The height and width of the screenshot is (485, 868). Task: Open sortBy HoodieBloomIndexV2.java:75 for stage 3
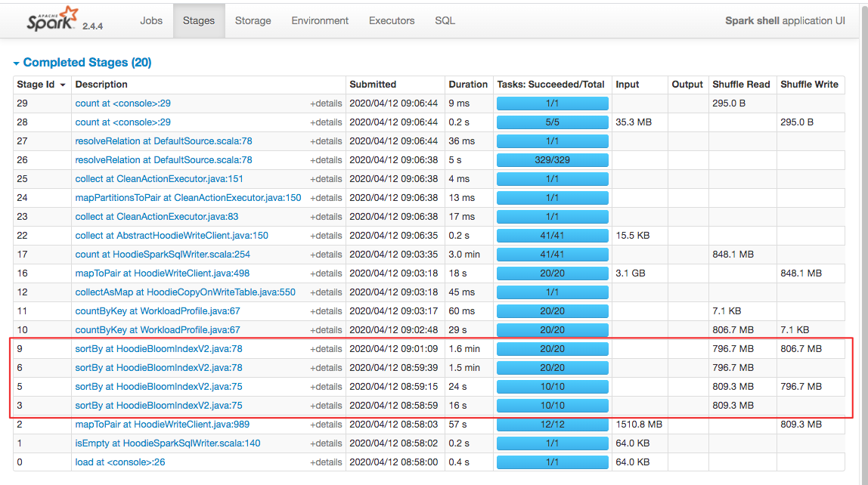click(x=158, y=406)
